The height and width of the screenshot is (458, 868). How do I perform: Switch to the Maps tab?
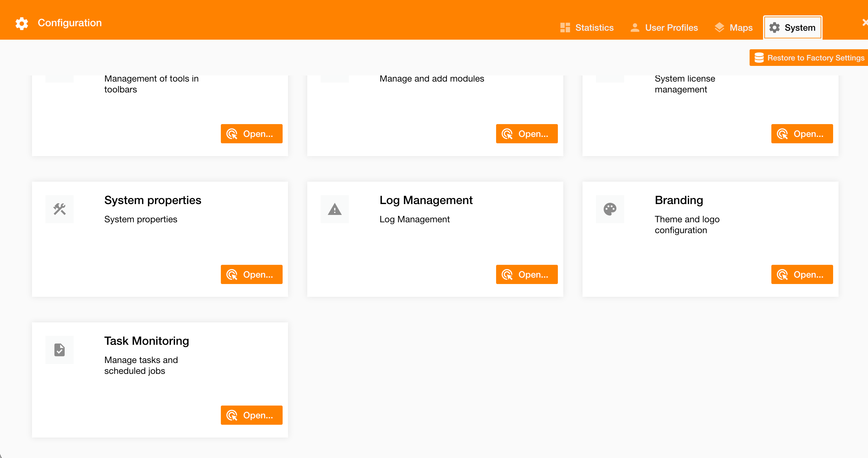[x=734, y=28]
